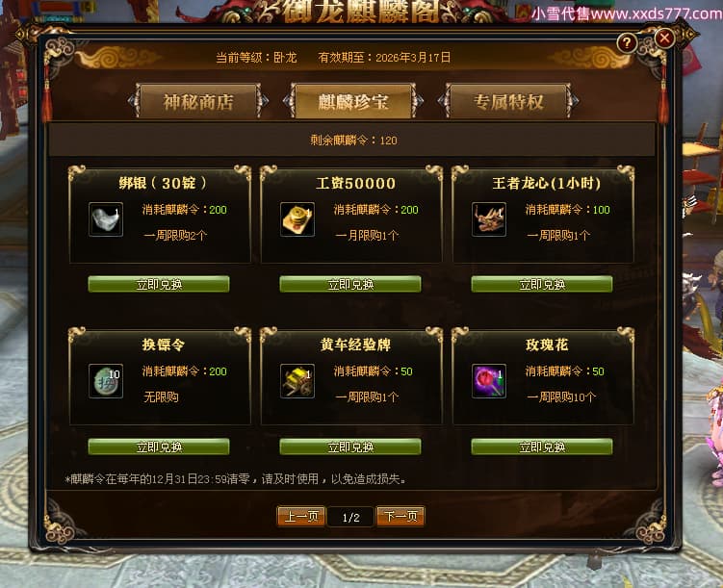Click the dragon heart item icon
723x588 pixels.
tap(489, 219)
